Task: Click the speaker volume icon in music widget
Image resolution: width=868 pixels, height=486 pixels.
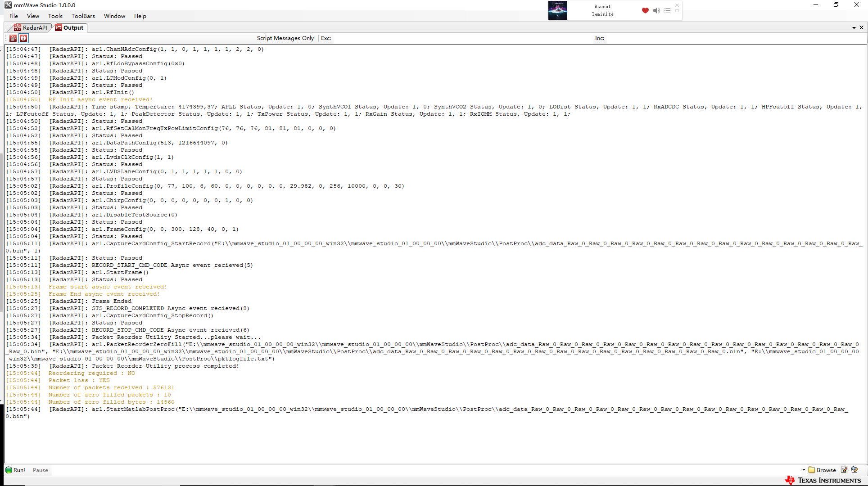Action: (x=656, y=10)
